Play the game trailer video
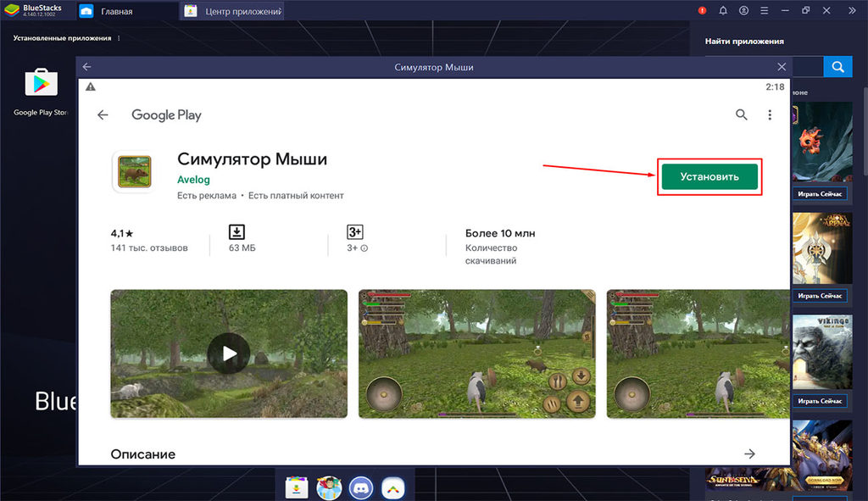The width and height of the screenshot is (868, 501). 229,353
